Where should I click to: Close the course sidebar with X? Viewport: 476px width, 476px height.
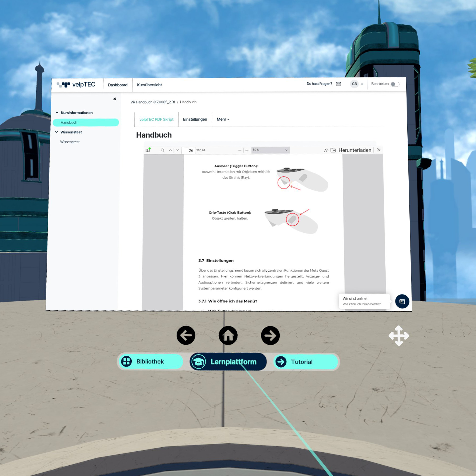click(x=115, y=99)
